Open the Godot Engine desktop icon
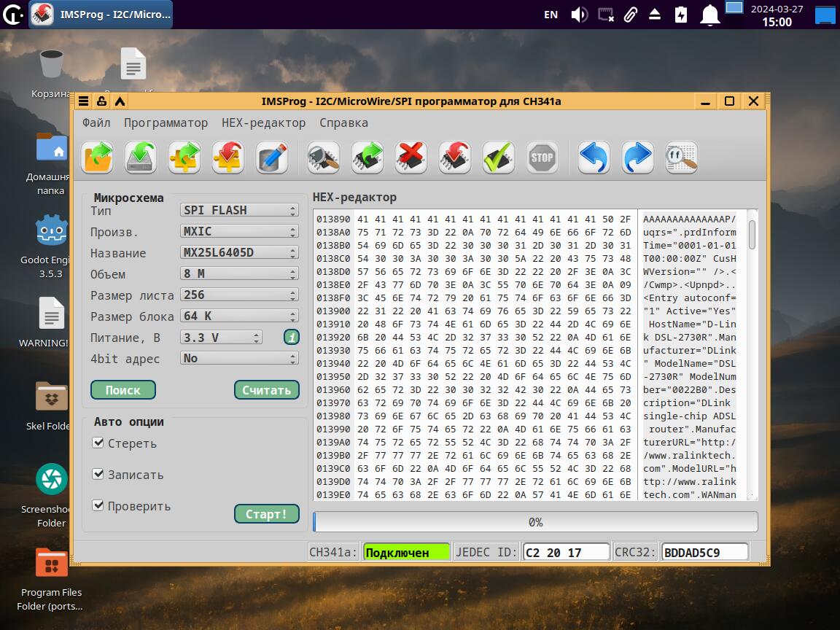 pos(52,230)
